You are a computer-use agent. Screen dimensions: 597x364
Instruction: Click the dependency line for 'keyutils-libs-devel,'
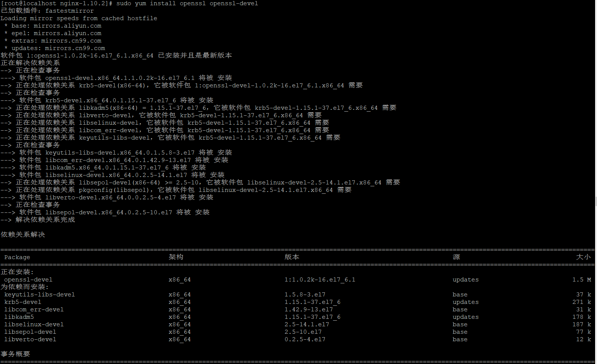170,137
